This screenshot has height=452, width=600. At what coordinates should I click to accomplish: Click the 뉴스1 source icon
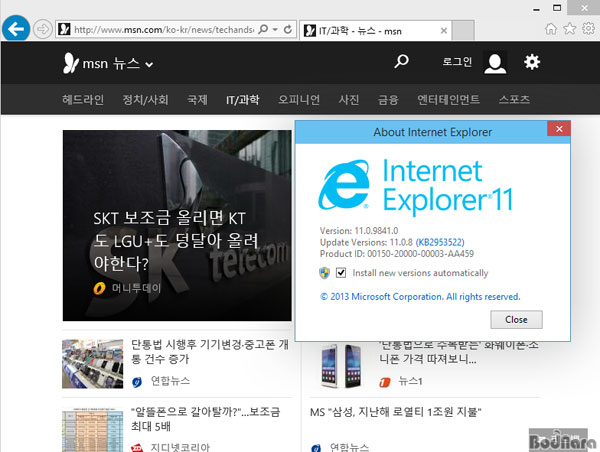click(x=385, y=382)
